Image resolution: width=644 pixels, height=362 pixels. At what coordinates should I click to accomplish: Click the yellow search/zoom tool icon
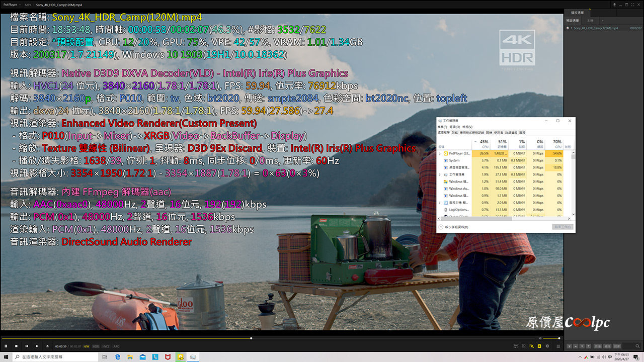(531, 346)
